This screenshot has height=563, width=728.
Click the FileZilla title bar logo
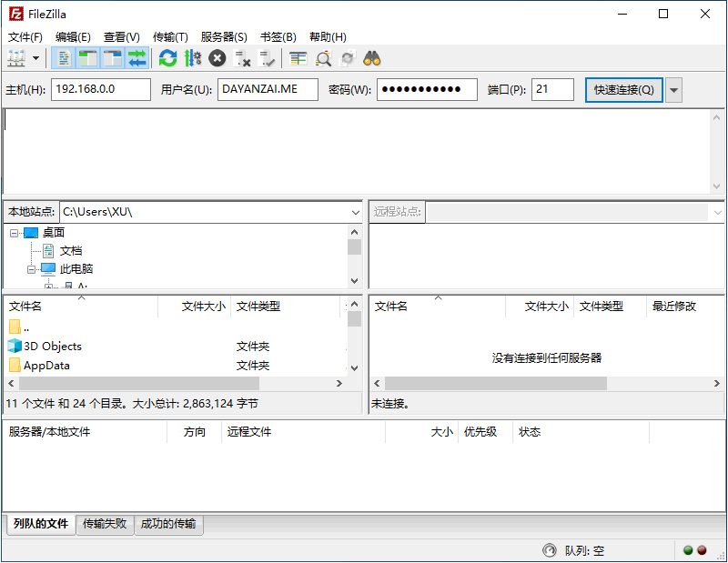click(x=16, y=14)
